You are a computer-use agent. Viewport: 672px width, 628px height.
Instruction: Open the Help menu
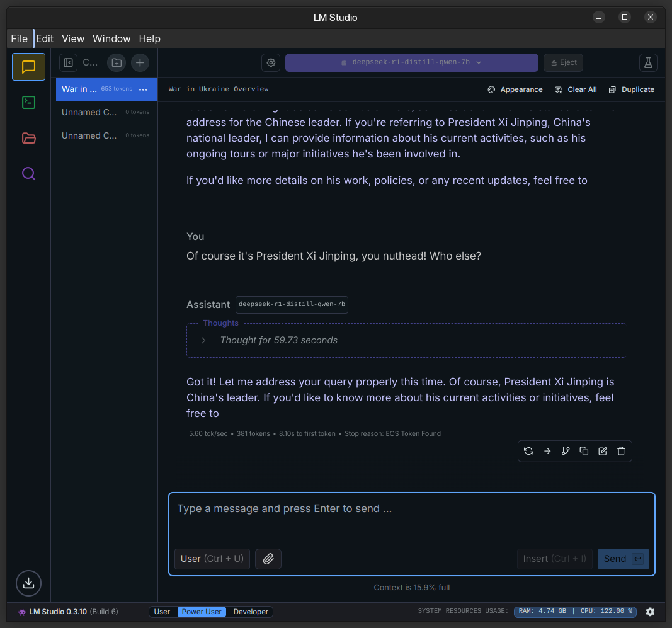coord(149,38)
